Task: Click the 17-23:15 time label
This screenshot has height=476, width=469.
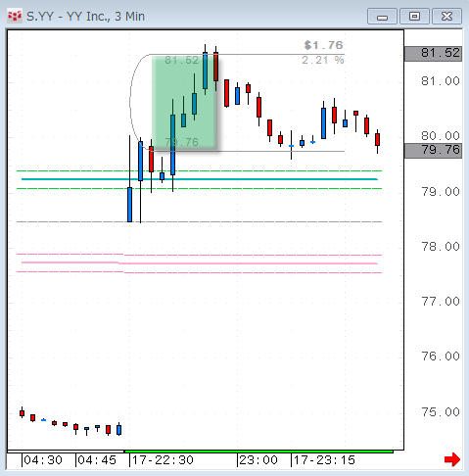Action: (324, 460)
